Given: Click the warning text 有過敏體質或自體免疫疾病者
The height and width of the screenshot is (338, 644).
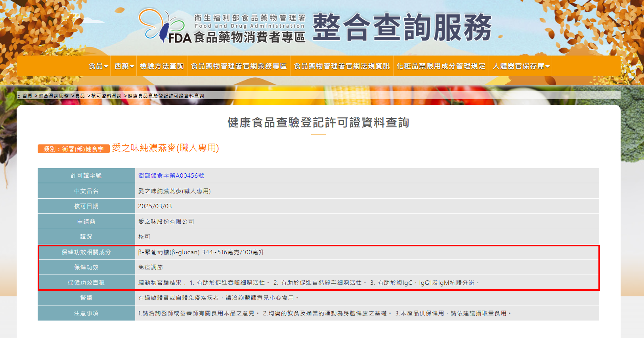Looking at the screenshot, I should pos(218,298).
